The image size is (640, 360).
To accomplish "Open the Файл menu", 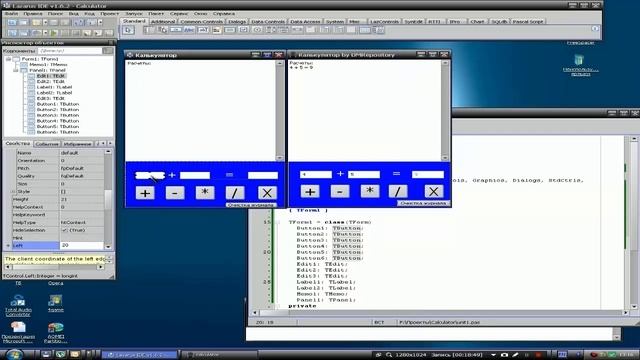I will coord(11,13).
